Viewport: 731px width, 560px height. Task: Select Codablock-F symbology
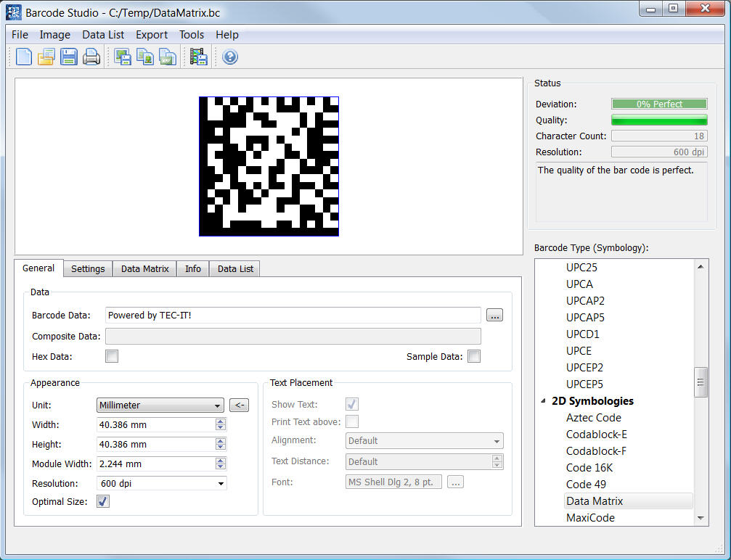pos(596,451)
